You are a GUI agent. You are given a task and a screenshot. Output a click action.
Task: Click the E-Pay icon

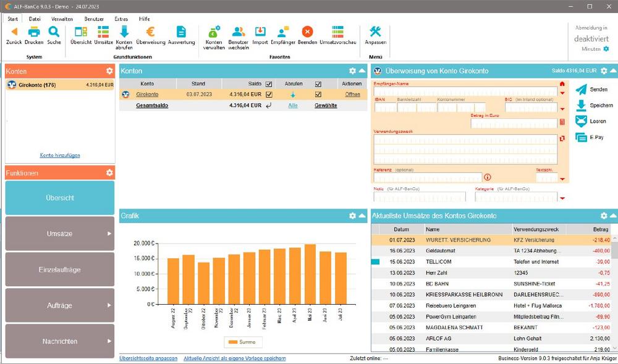pyautogui.click(x=581, y=138)
